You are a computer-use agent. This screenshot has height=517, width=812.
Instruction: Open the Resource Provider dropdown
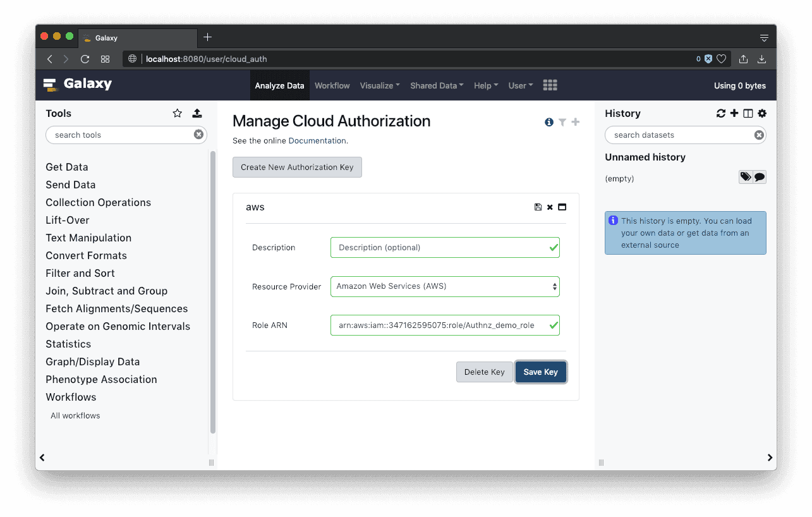(x=445, y=286)
